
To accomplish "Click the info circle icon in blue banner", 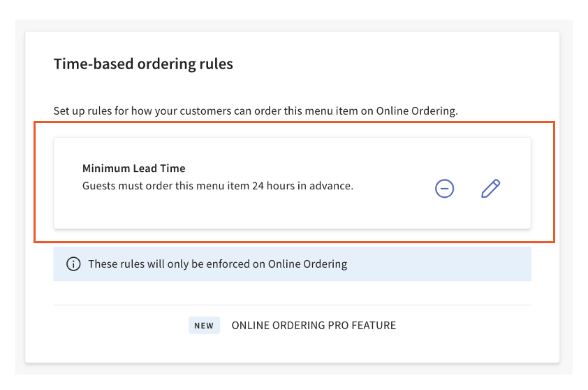I will coord(73,264).
